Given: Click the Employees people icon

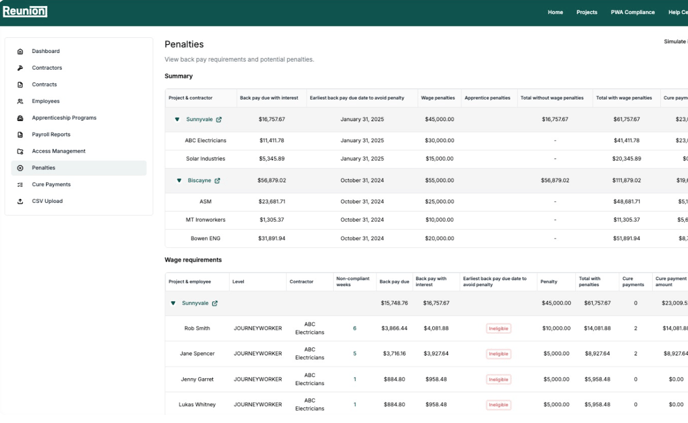Looking at the screenshot, I should tap(20, 101).
